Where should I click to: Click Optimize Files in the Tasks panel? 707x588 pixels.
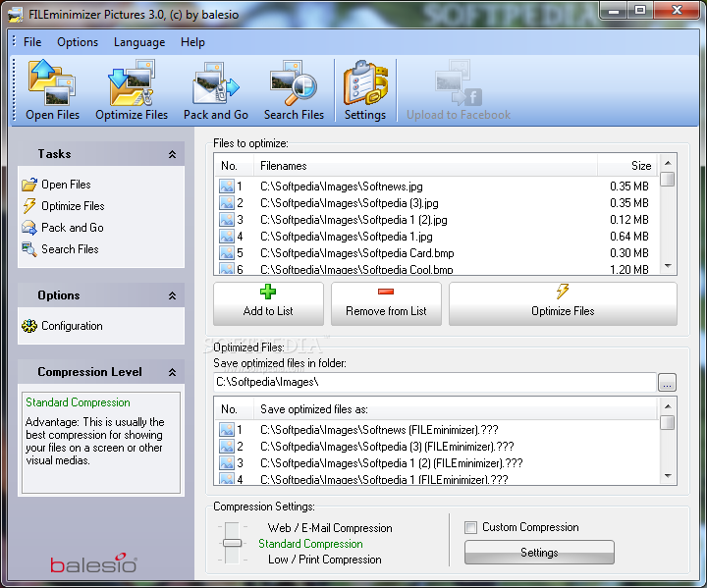tap(63, 206)
